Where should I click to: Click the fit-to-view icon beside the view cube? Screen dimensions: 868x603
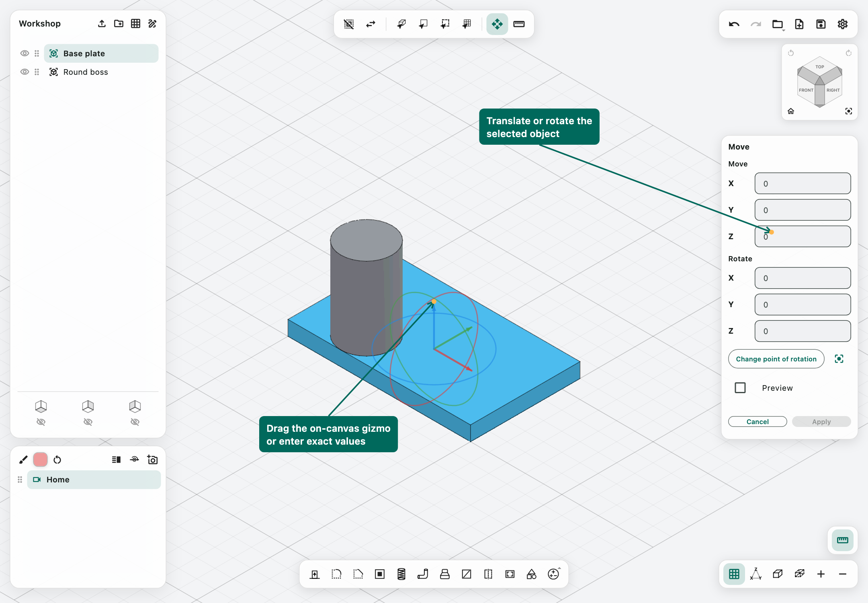pos(848,111)
